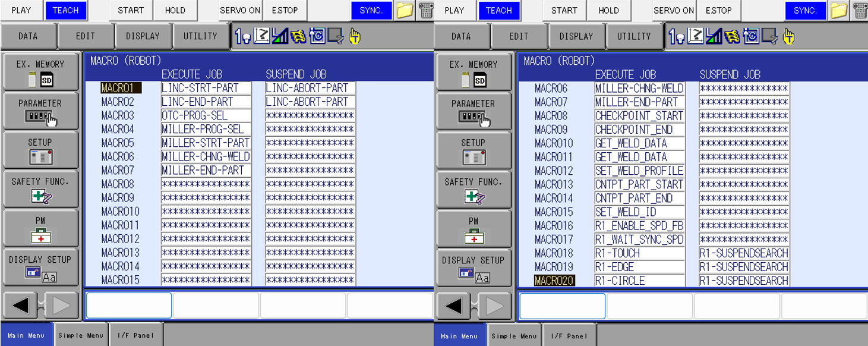Select the LINC-END-PART execute job field

[x=206, y=102]
